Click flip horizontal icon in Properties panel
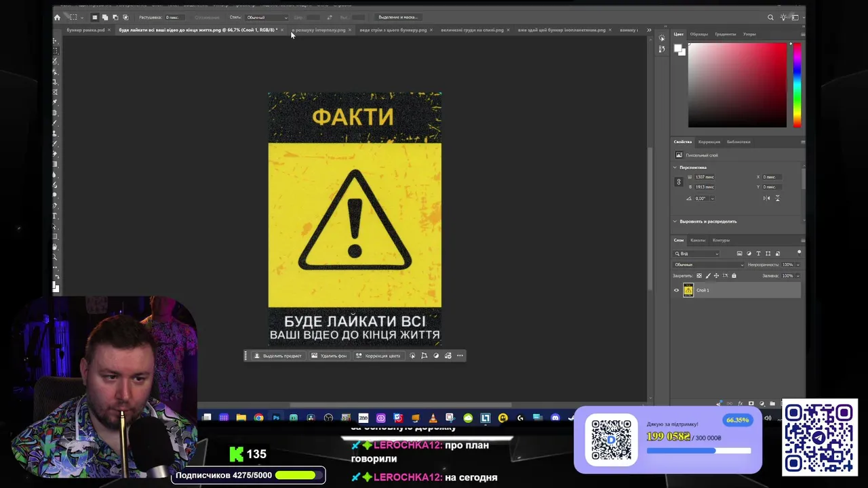Image resolution: width=868 pixels, height=488 pixels. tap(766, 198)
